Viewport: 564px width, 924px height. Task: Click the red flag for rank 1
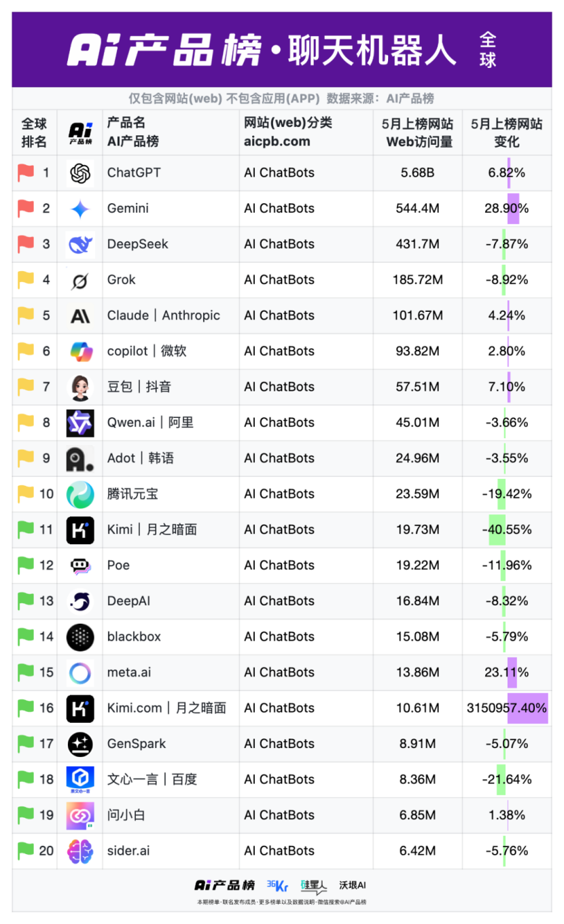click(x=26, y=173)
